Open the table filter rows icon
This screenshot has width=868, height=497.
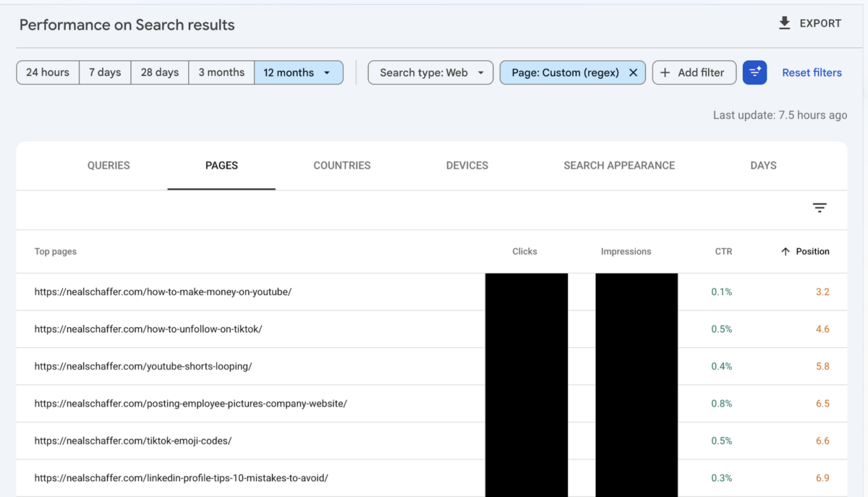(x=820, y=208)
